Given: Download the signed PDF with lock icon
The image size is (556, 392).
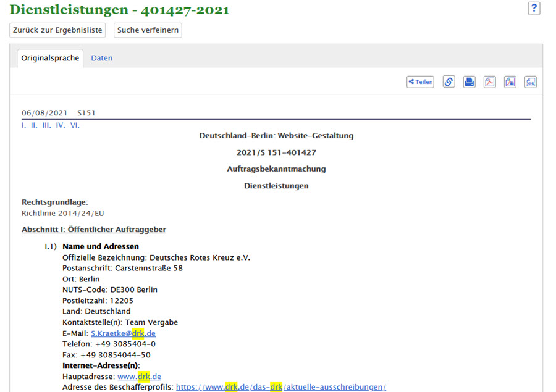Looking at the screenshot, I should (x=510, y=82).
